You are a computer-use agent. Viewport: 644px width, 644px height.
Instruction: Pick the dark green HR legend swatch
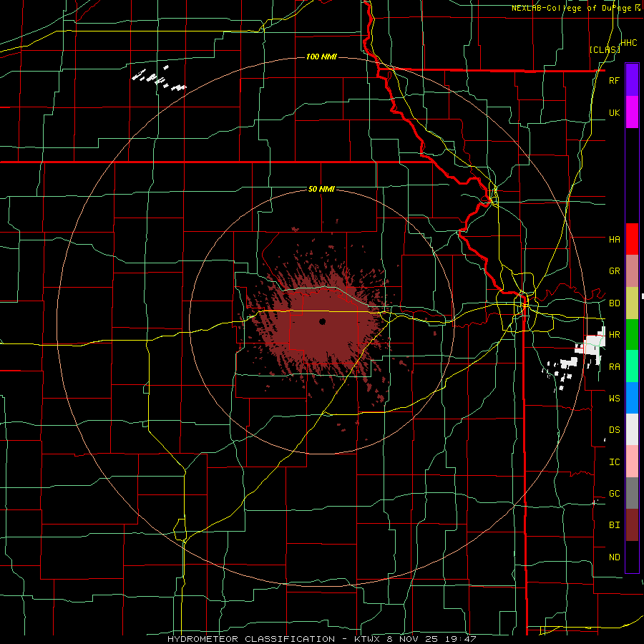coord(632,335)
